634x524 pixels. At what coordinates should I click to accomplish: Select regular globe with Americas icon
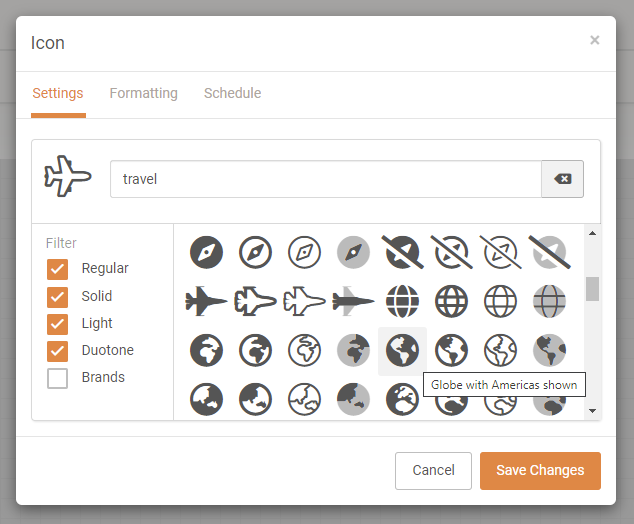pos(451,350)
